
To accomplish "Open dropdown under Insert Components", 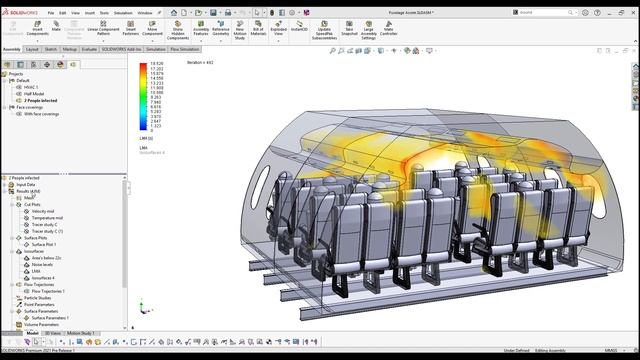I will pyautogui.click(x=37, y=41).
